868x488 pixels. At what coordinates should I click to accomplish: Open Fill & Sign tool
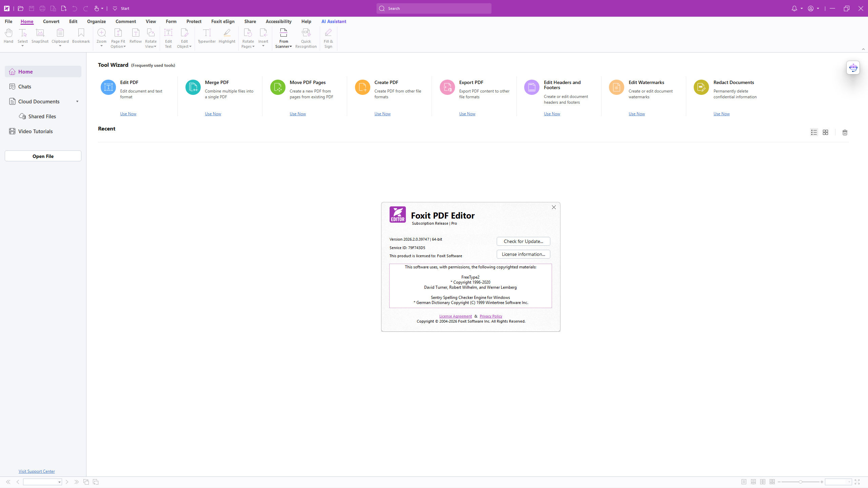pyautogui.click(x=328, y=38)
